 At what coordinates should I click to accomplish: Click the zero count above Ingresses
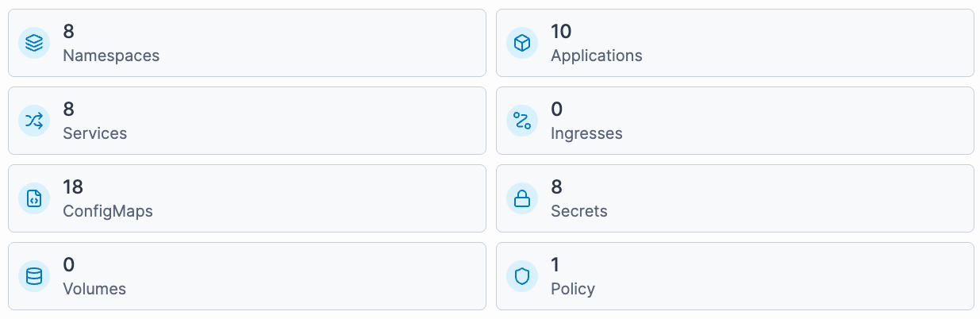556,110
